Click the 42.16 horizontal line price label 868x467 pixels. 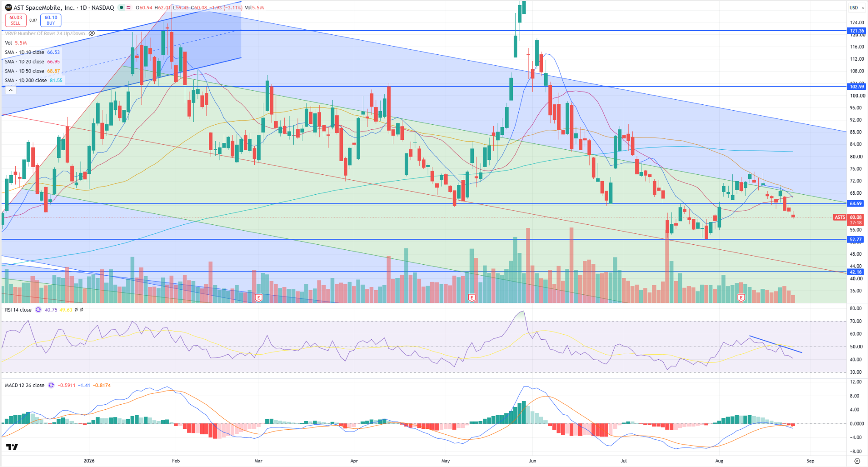click(x=856, y=272)
